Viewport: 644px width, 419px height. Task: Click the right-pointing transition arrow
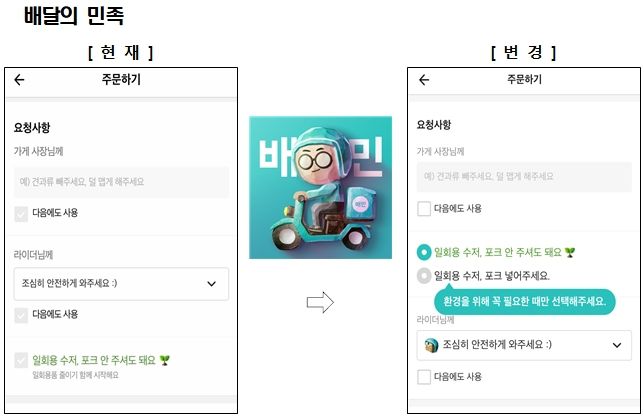[x=320, y=302]
